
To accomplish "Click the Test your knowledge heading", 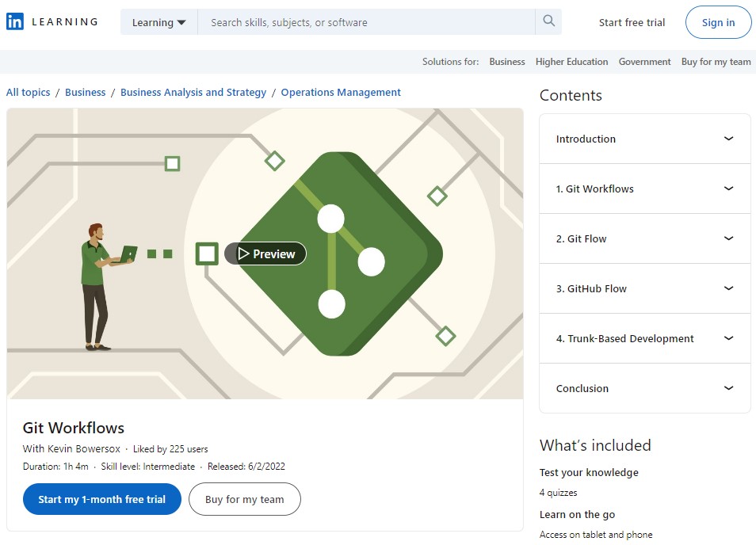I will click(x=589, y=472).
